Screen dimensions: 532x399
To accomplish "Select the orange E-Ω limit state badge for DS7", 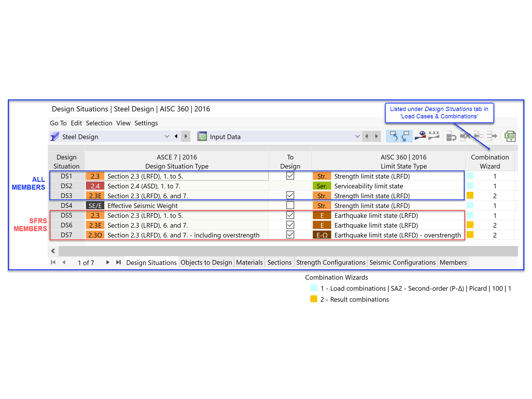I will pyautogui.click(x=322, y=235).
